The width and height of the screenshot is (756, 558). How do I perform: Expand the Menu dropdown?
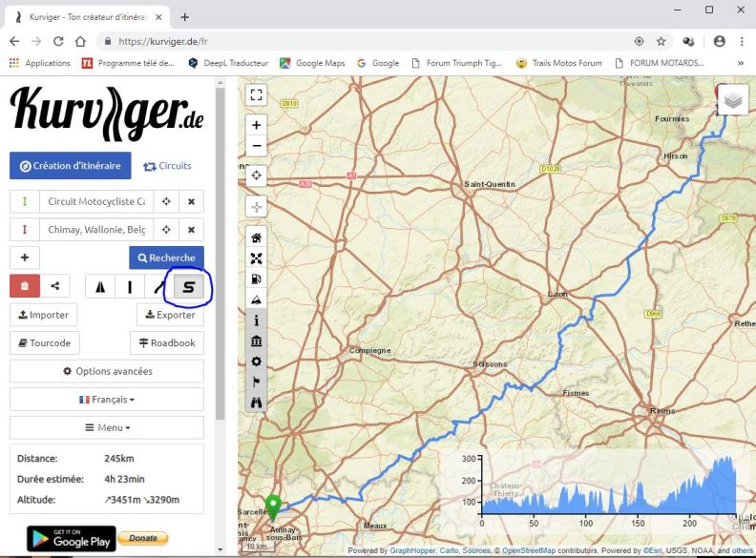[107, 427]
